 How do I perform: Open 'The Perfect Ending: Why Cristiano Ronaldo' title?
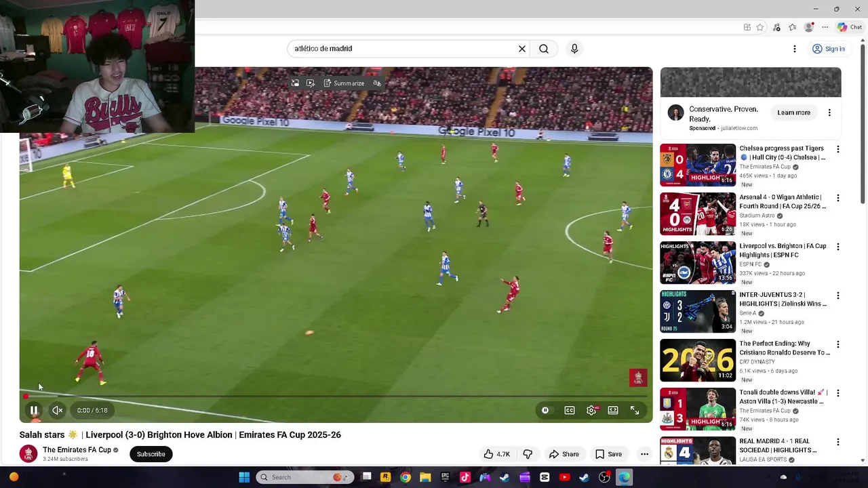pyautogui.click(x=785, y=348)
